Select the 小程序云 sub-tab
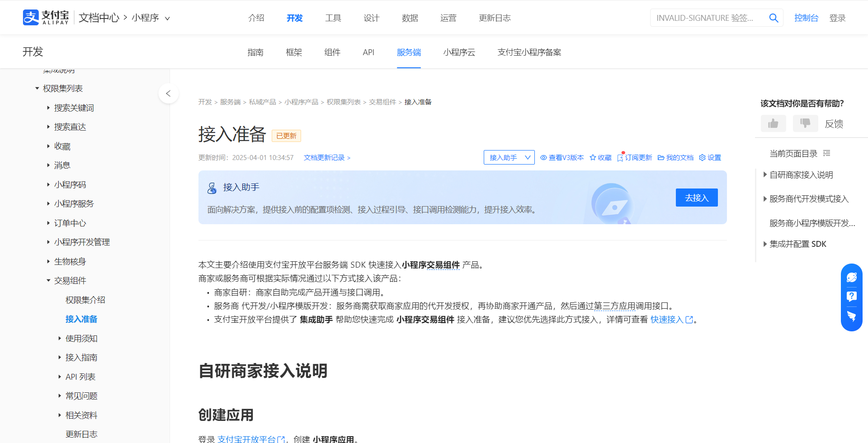The width and height of the screenshot is (868, 443). tap(459, 52)
